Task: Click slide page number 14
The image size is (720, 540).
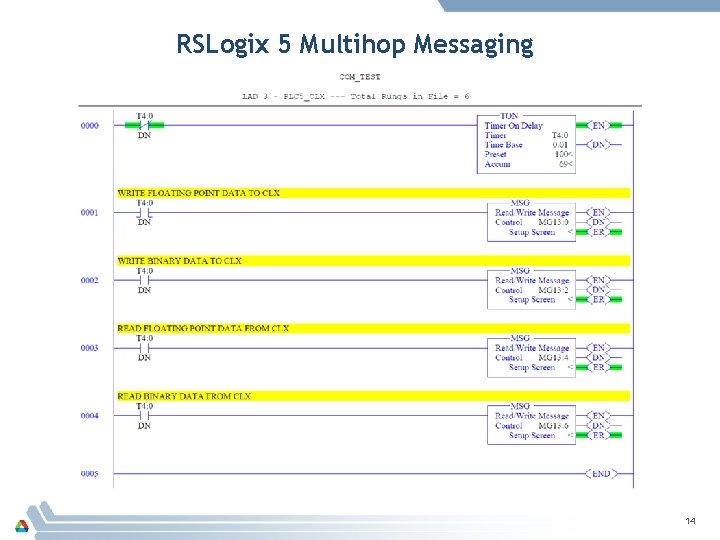Action: pos(690,521)
